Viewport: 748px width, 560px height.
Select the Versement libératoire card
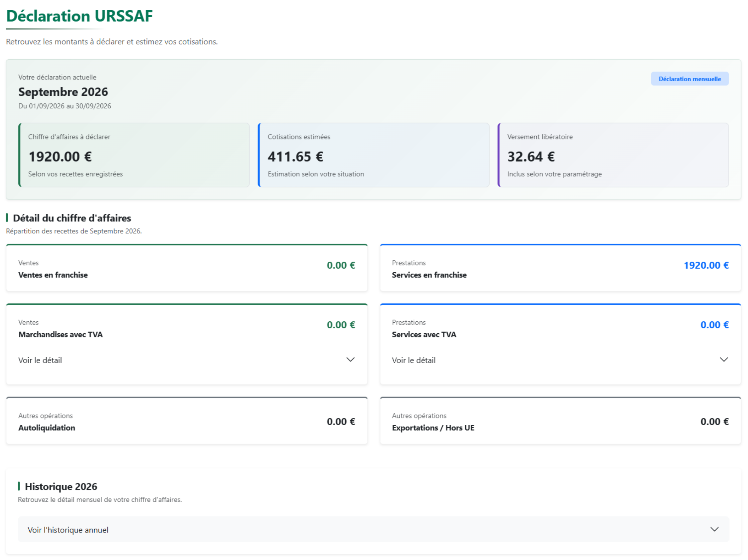coord(613,155)
